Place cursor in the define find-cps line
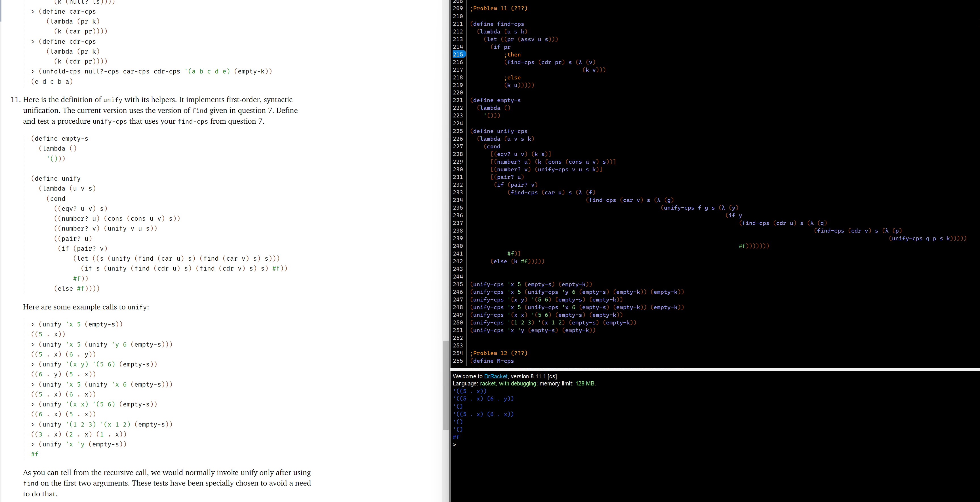This screenshot has height=502, width=980. (x=497, y=24)
